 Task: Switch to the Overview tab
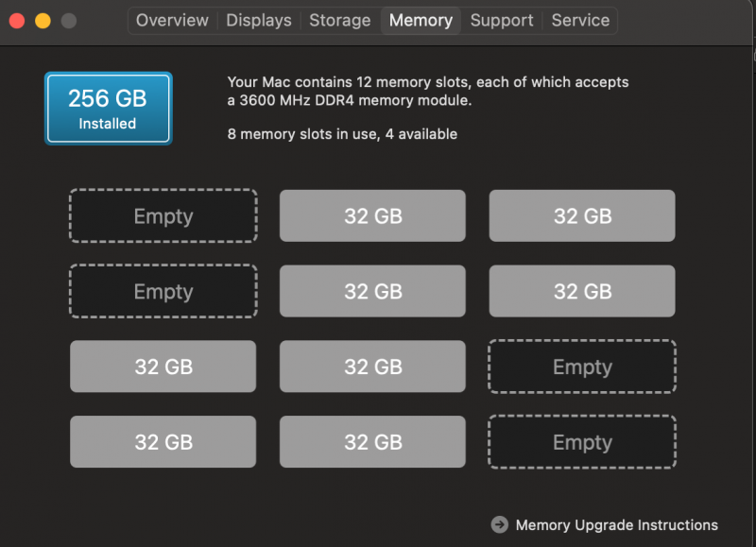point(172,20)
